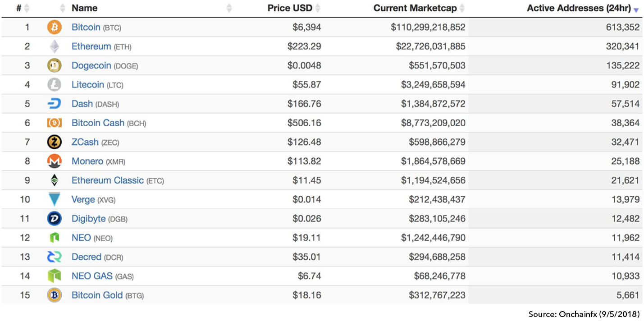The width and height of the screenshot is (644, 322).
Task: Click the Name column header
Action: click(x=84, y=8)
